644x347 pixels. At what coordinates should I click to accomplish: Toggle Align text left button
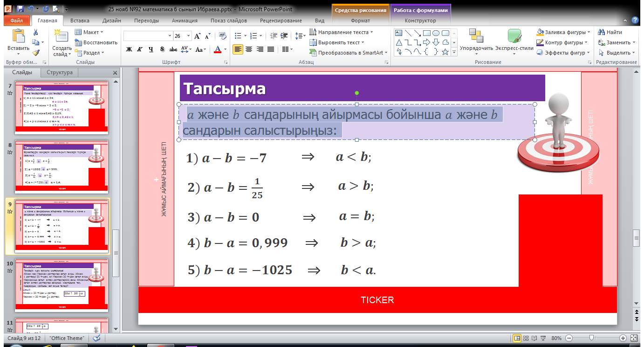238,49
